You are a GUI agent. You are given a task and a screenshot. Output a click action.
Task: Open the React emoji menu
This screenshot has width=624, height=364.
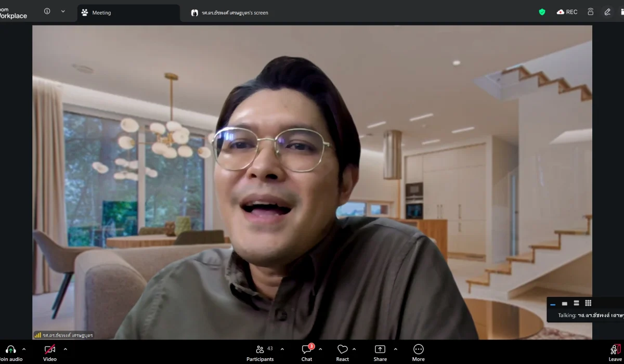click(x=342, y=349)
